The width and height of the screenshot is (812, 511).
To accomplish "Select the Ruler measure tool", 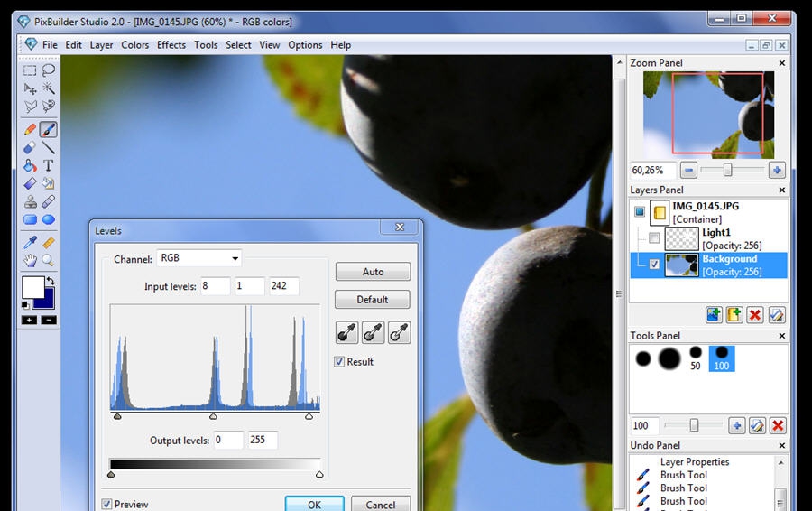I will point(49,243).
